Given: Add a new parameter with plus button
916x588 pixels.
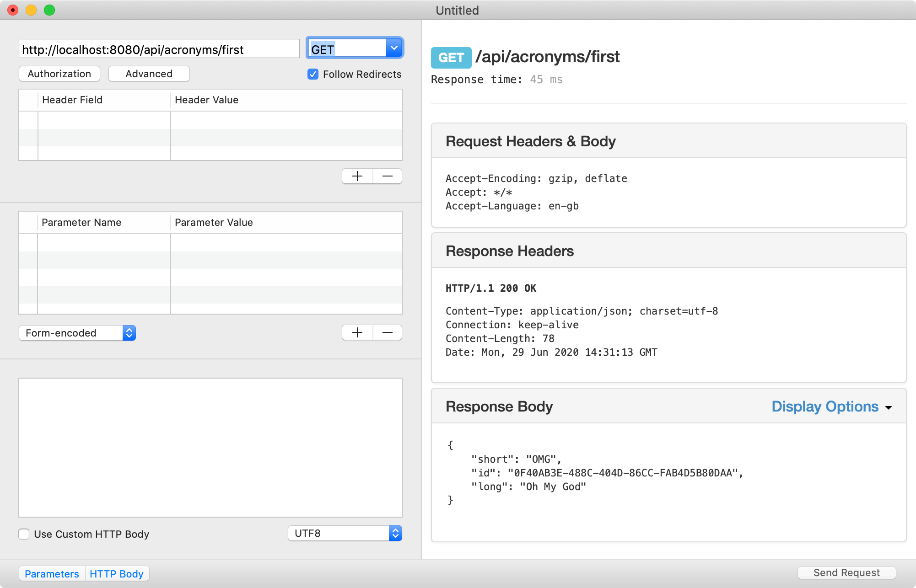Looking at the screenshot, I should coord(357,332).
